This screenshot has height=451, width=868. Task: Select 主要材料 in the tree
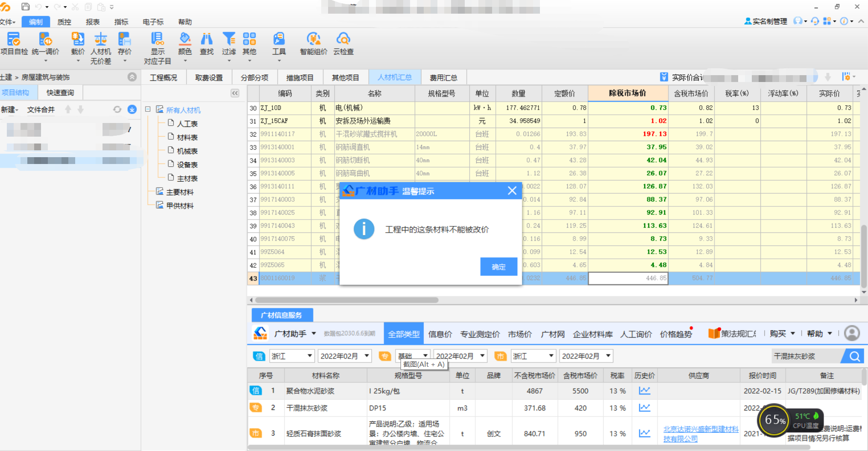click(x=180, y=192)
